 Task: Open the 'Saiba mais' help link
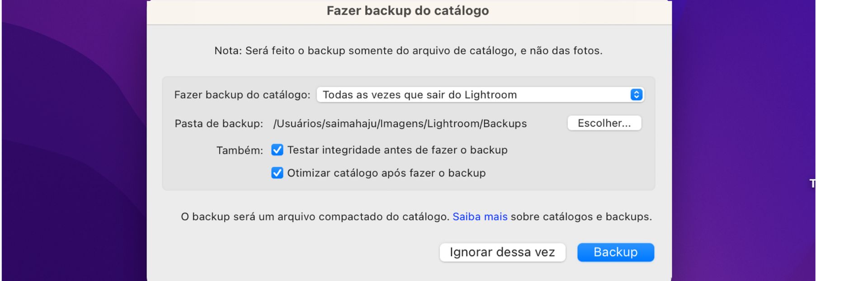pyautogui.click(x=480, y=216)
